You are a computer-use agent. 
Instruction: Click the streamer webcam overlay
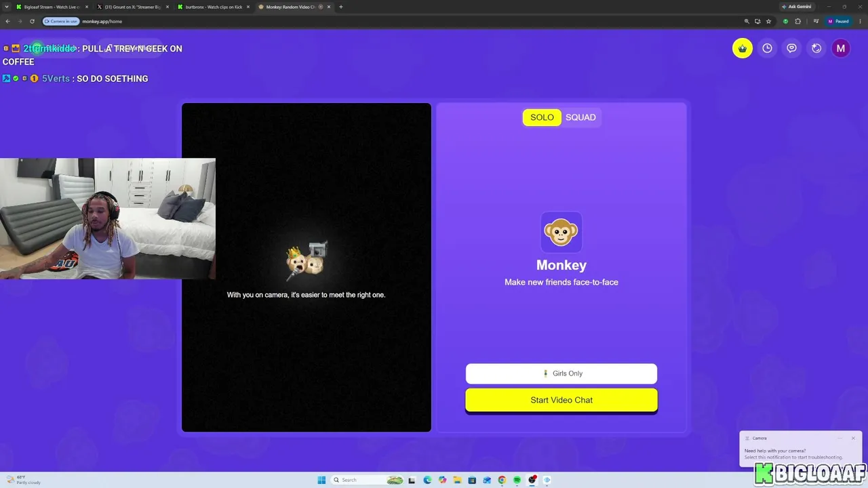click(108, 219)
